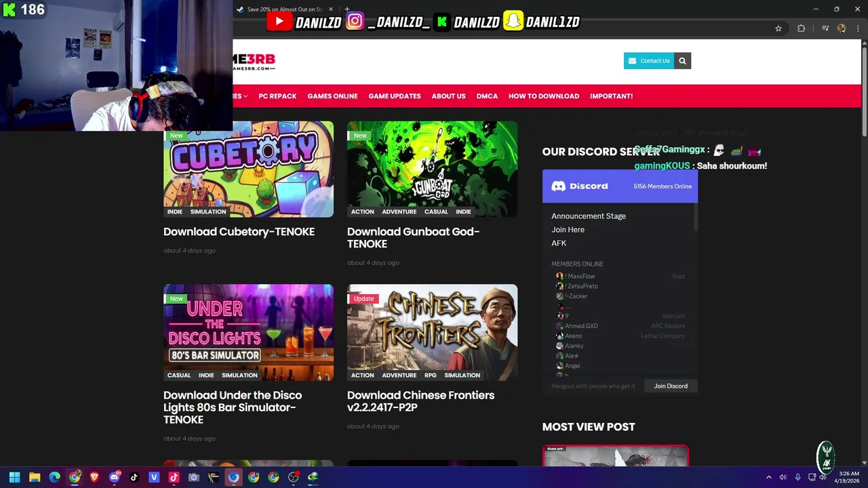This screenshot has height=488, width=868.
Task: Expand the dropdown chevron in the red nav bar
Action: pos(245,96)
